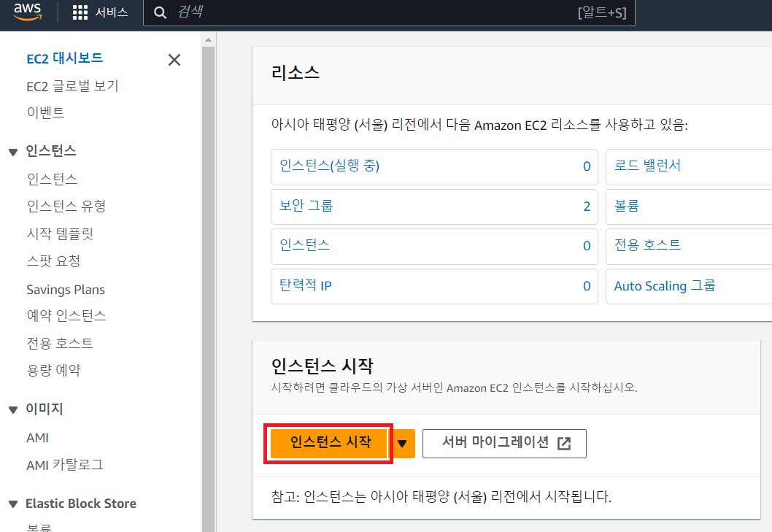Click the 리소스 panel heading
Viewport: 772px width, 532px height.
point(296,73)
